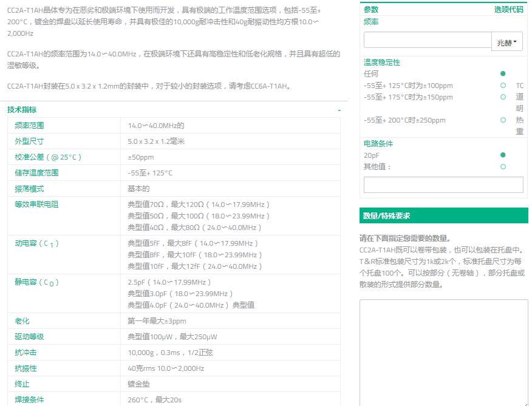Click the ±50ppm value cell
Viewport: 532px width, 406px height.
tap(141, 157)
